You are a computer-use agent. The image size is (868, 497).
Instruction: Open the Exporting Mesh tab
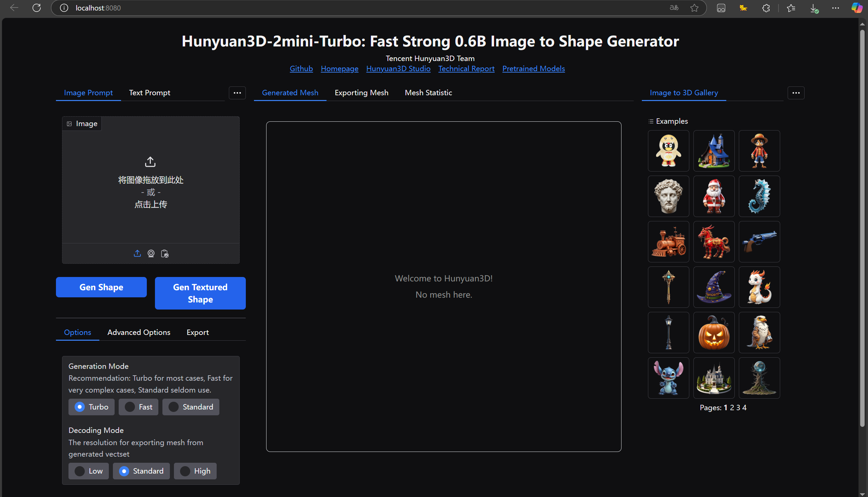[x=361, y=93]
